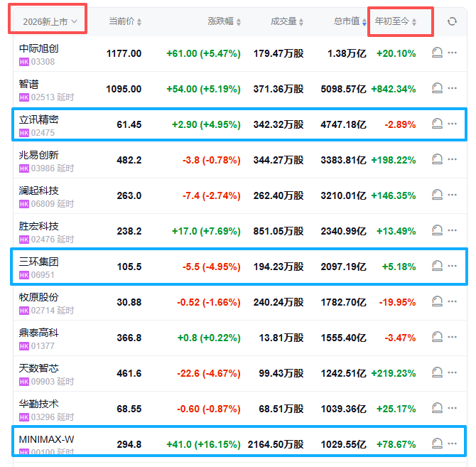The width and height of the screenshot is (476, 467).
Task: Click stock code 03986
Action: (x=43, y=168)
